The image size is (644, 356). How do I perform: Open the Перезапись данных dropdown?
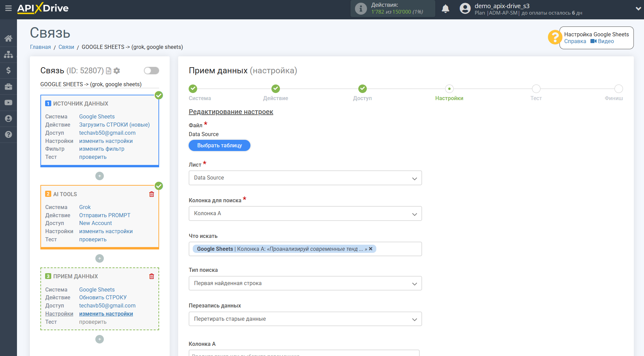coord(305,319)
